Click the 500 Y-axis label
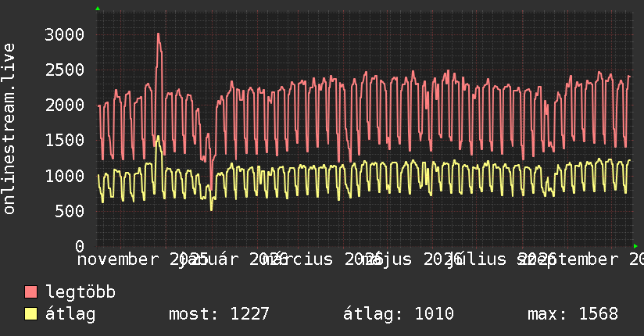Image resolution: width=644 pixels, height=336 pixels. tap(70, 211)
